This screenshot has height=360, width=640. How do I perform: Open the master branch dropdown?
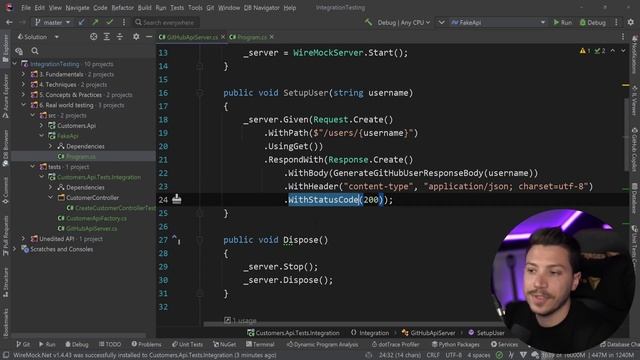click(53, 22)
